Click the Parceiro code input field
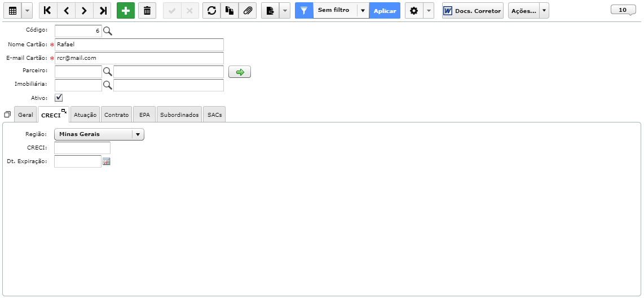This screenshot has width=644, height=298. pos(78,72)
